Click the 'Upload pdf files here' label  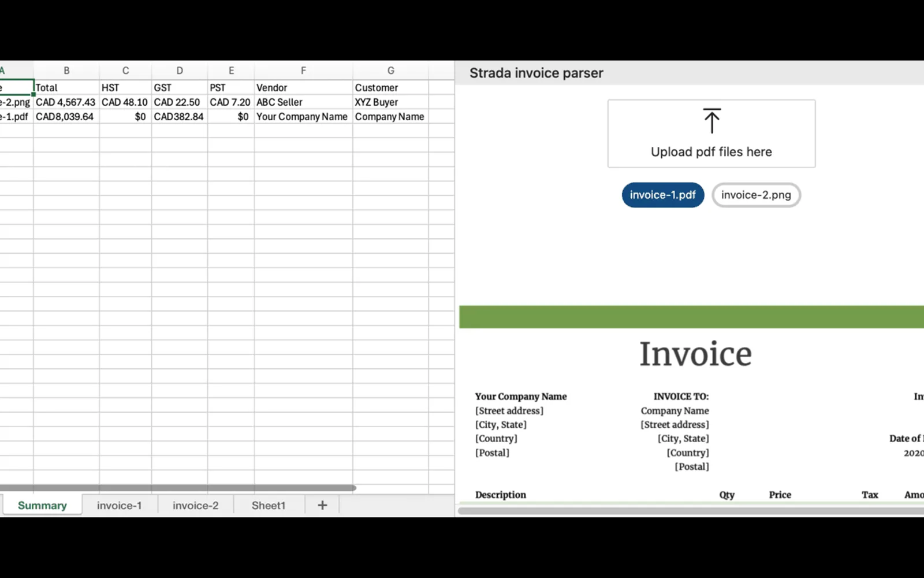coord(711,152)
